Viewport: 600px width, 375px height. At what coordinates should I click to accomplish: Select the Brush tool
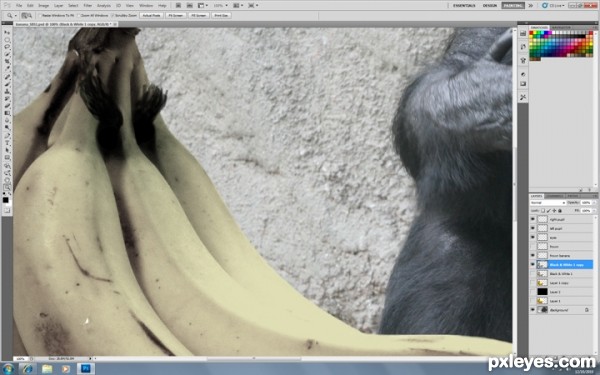tap(7, 84)
